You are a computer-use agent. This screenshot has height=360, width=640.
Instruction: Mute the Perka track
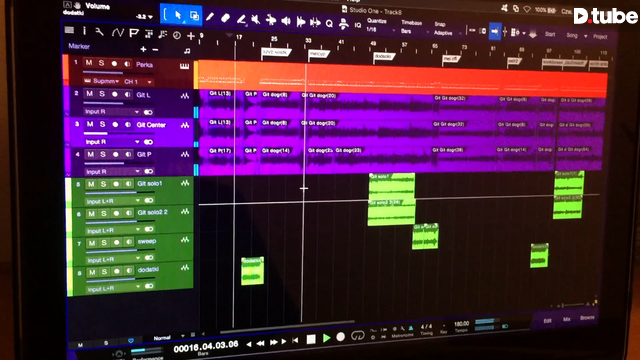[89, 63]
